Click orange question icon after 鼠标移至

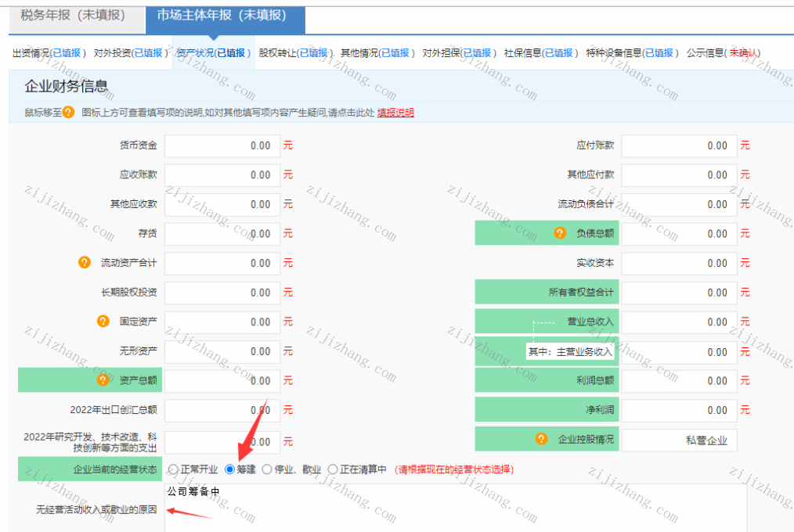(68, 112)
